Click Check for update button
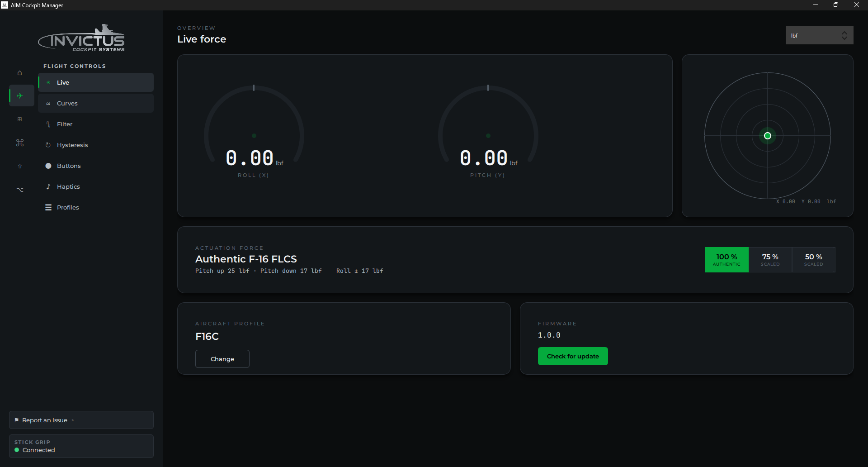868x467 pixels. click(573, 356)
